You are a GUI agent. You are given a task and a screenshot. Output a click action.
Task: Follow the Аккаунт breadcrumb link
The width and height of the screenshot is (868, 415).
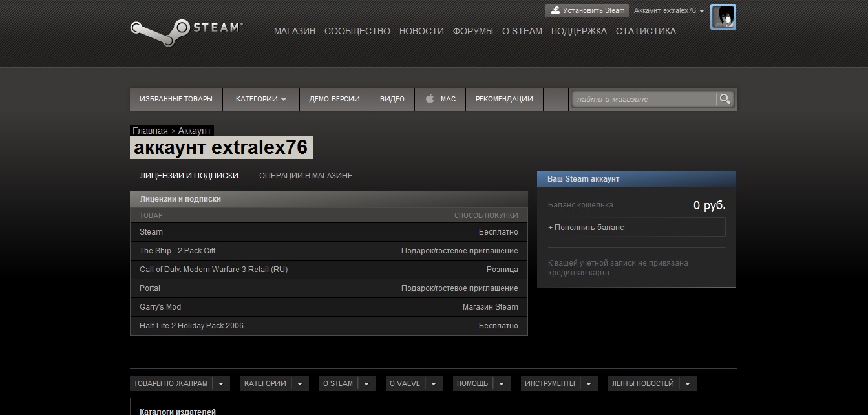[195, 131]
